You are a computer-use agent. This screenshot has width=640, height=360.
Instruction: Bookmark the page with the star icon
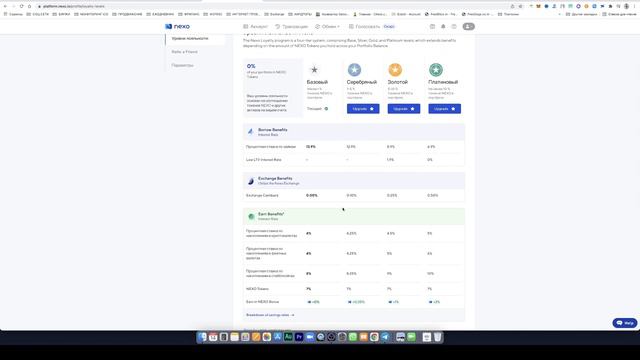[x=521, y=6]
